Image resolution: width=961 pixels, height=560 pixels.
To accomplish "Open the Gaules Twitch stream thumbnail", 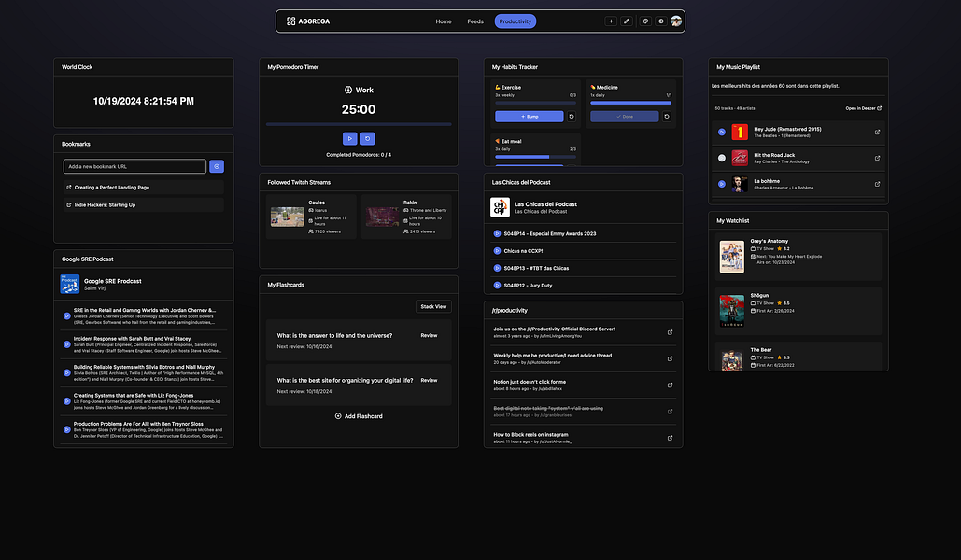I will tap(288, 217).
